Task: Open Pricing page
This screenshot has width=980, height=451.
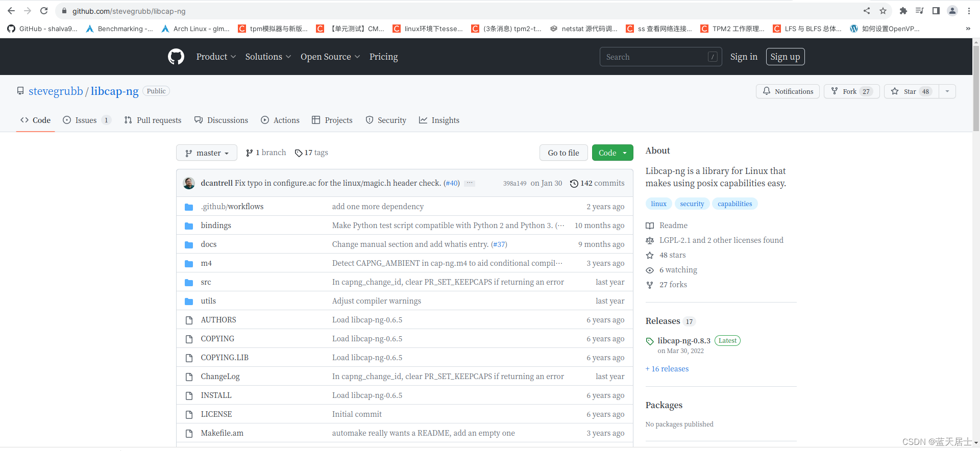Action: (383, 57)
